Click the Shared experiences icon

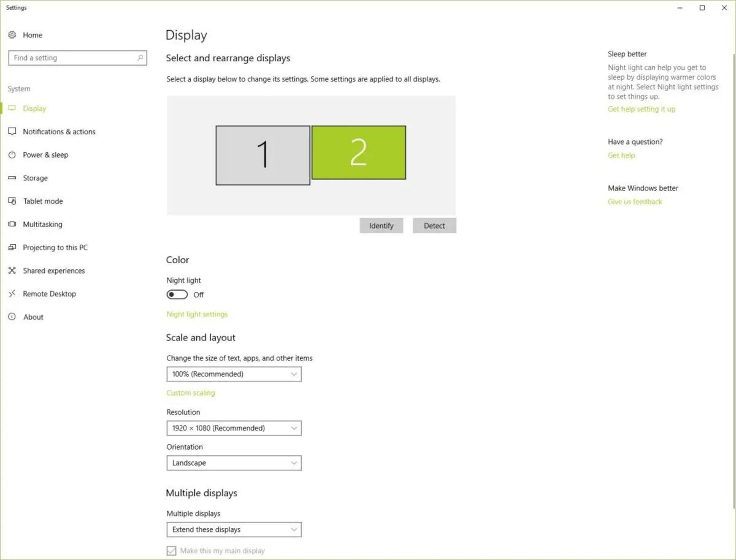coord(12,271)
